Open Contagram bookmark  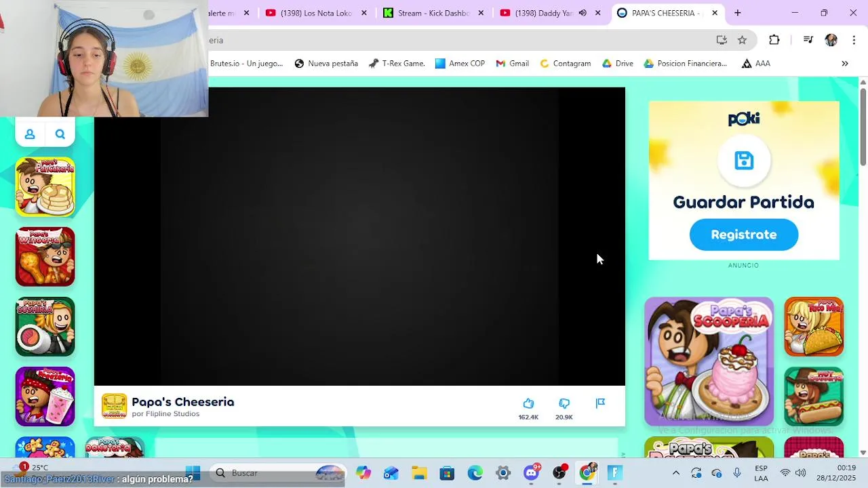[565, 64]
